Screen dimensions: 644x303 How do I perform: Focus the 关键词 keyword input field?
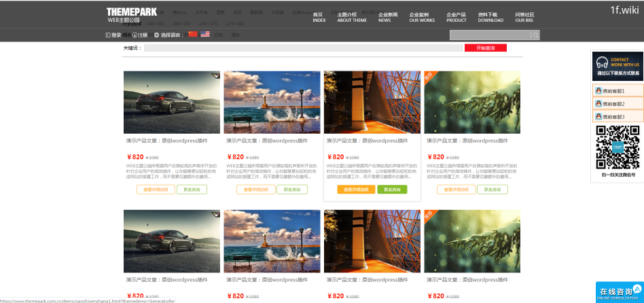coord(303,48)
